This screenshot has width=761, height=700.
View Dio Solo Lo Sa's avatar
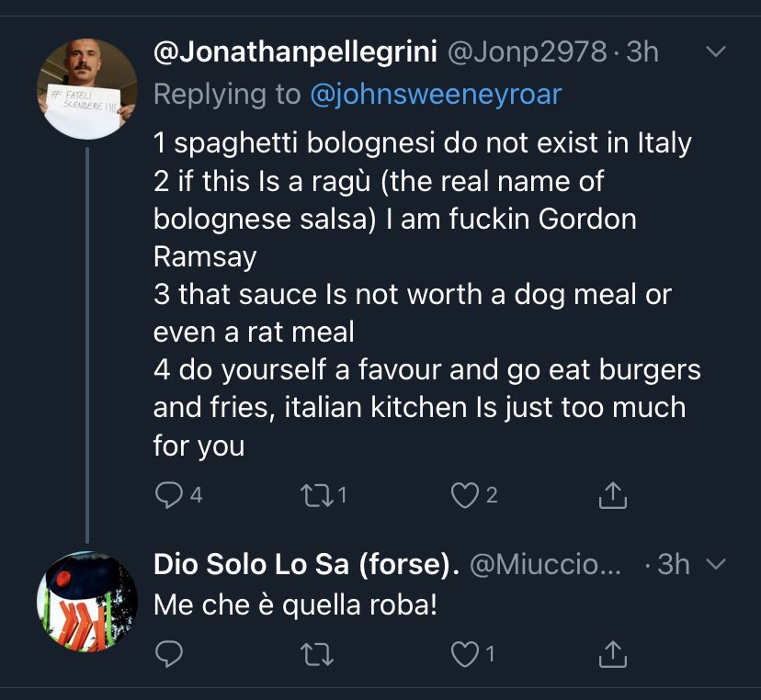[86, 601]
